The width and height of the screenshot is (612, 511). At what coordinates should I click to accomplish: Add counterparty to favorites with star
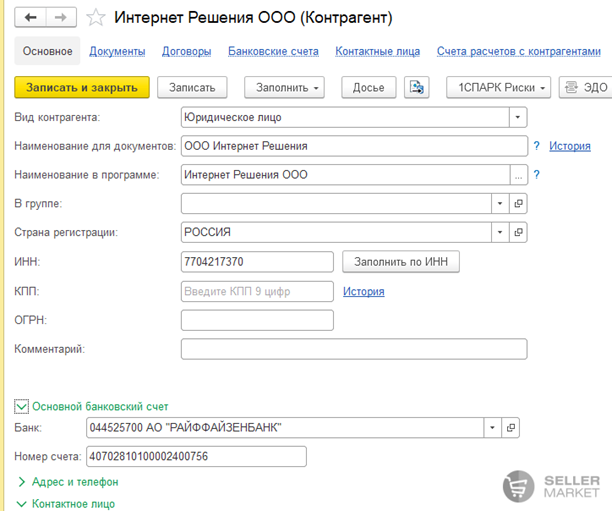click(x=95, y=18)
